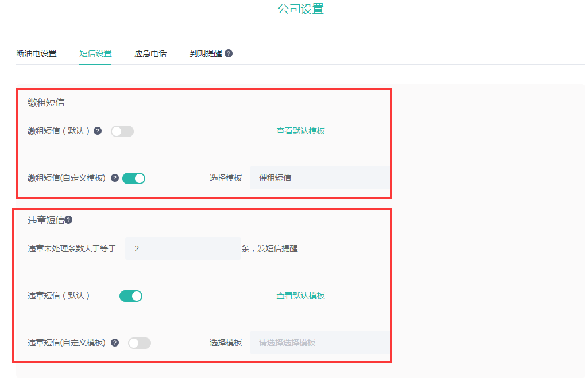588x381 pixels.
Task: Open the 请选择选择模板 dropdown
Action: (x=319, y=343)
